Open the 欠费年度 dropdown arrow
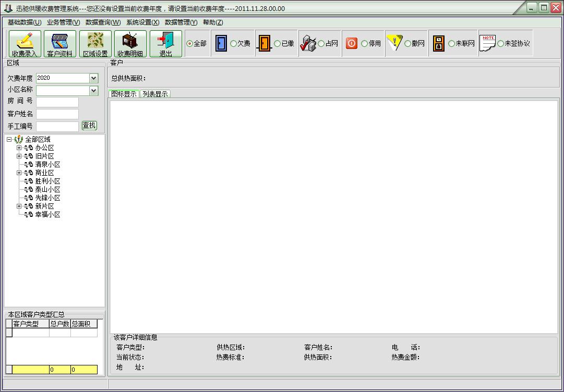The width and height of the screenshot is (564, 392). coord(93,78)
